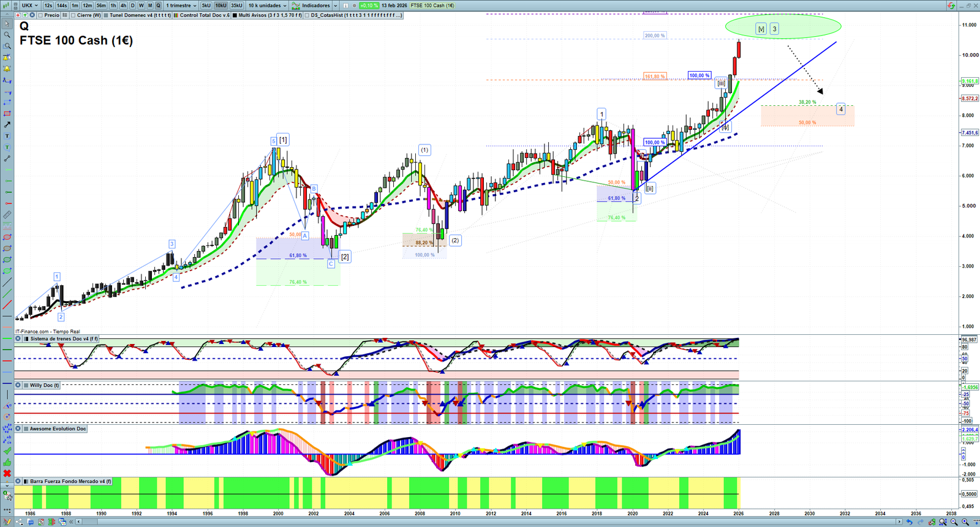Viewport: 980px width, 527px height.
Task: Set history to 35kU units
Action: tap(236, 6)
